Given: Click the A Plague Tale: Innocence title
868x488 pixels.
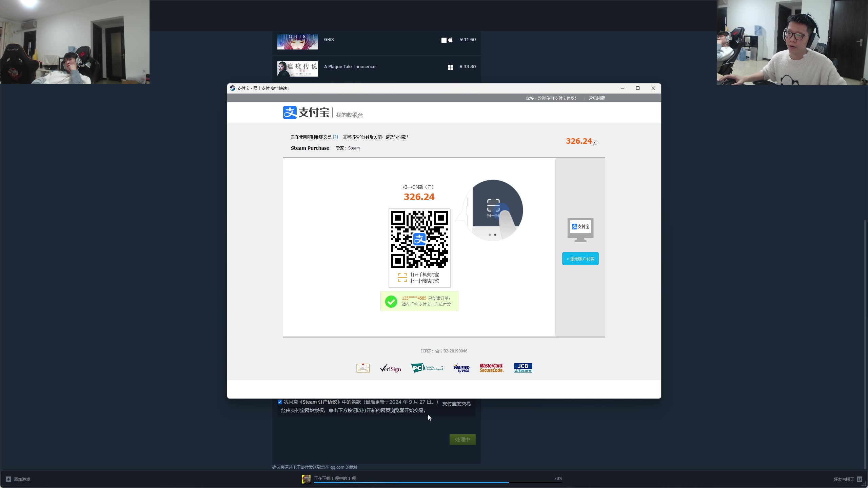Looking at the screenshot, I should pyautogui.click(x=350, y=67).
